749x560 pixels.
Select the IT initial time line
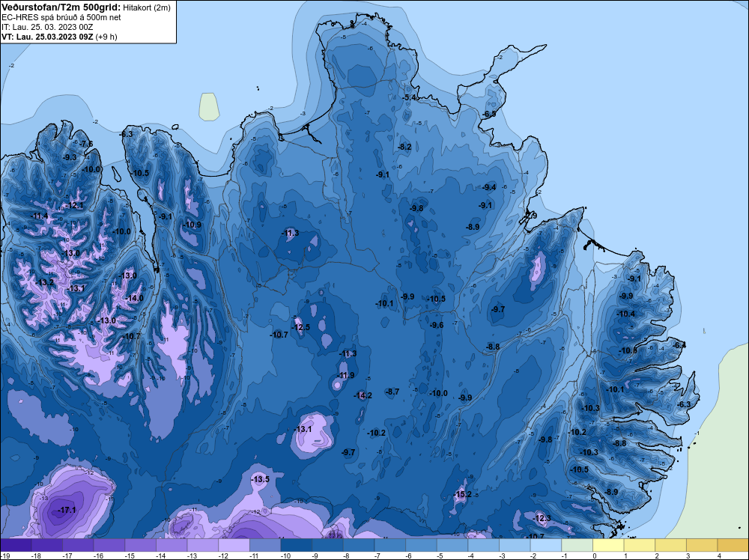click(47, 27)
